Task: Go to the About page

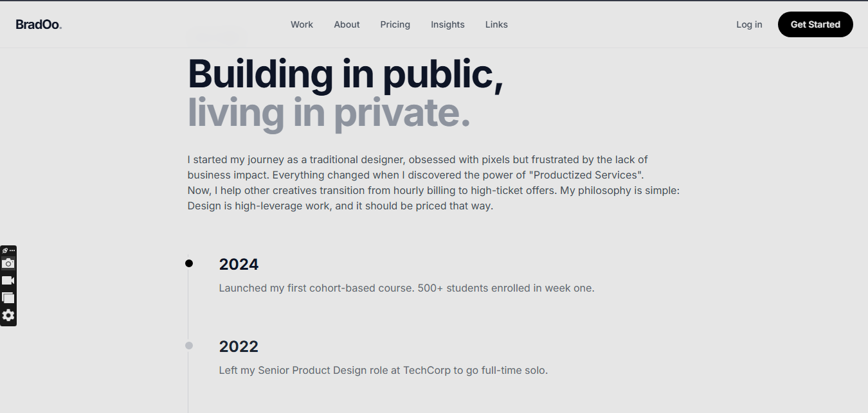Action: click(x=347, y=24)
